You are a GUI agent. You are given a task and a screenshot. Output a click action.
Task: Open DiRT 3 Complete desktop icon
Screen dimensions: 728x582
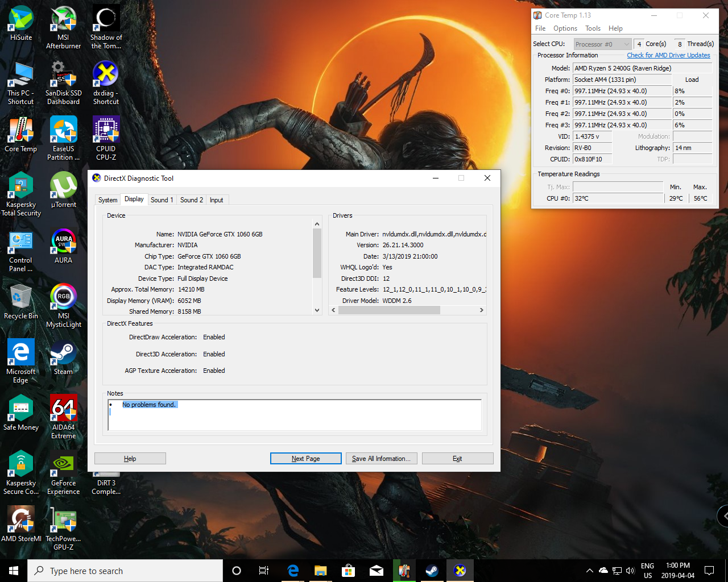coord(106,483)
